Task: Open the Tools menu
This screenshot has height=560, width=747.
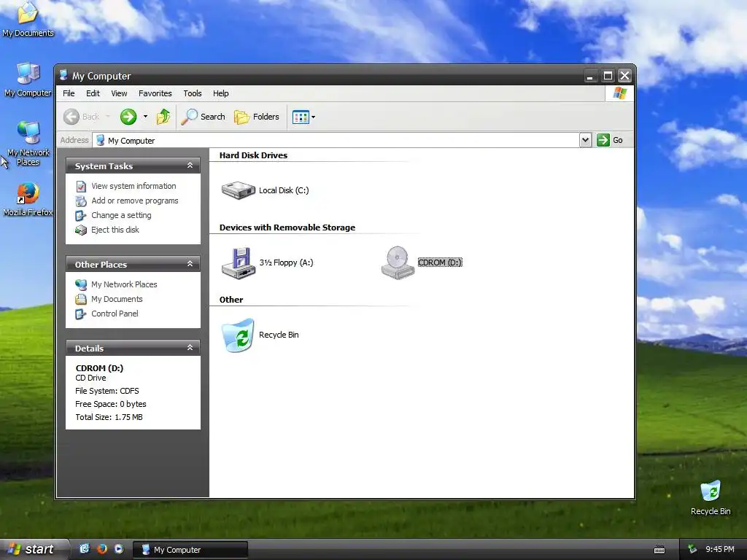Action: click(x=193, y=93)
